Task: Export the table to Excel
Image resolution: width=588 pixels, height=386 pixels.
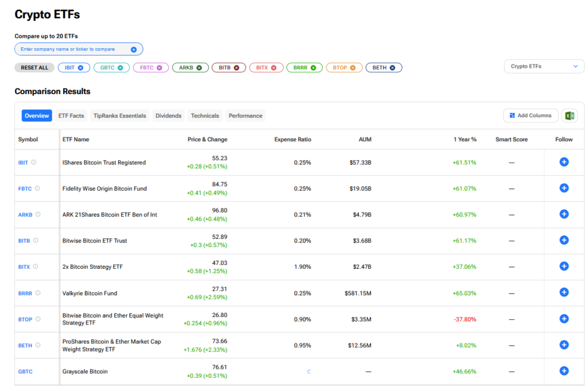Action: point(570,115)
